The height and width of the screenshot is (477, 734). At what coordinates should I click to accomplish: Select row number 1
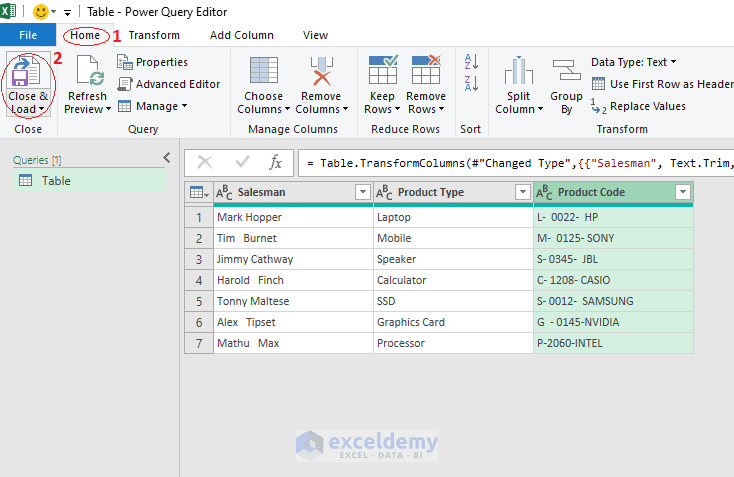pyautogui.click(x=199, y=217)
